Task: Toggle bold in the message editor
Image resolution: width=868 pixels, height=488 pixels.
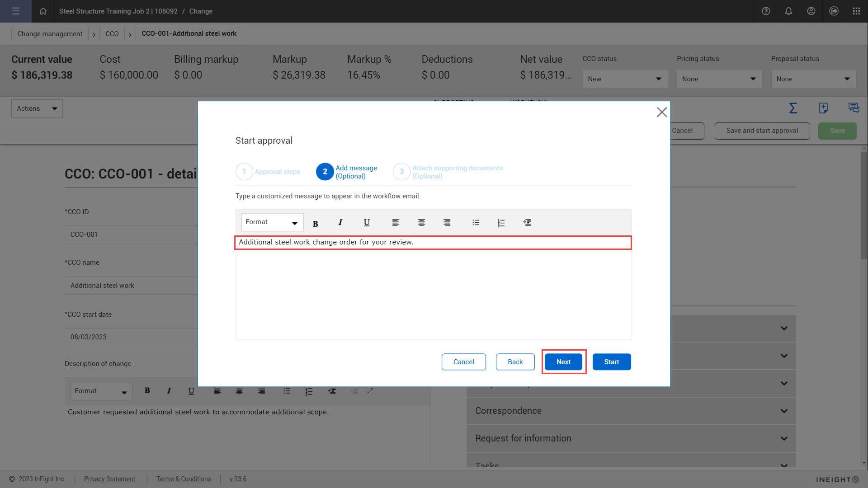Action: 316,223
